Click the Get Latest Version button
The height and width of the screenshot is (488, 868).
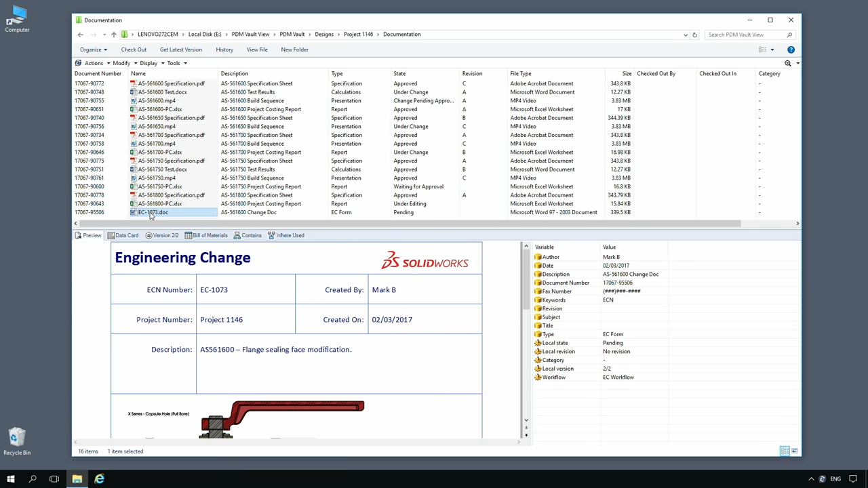coord(180,49)
